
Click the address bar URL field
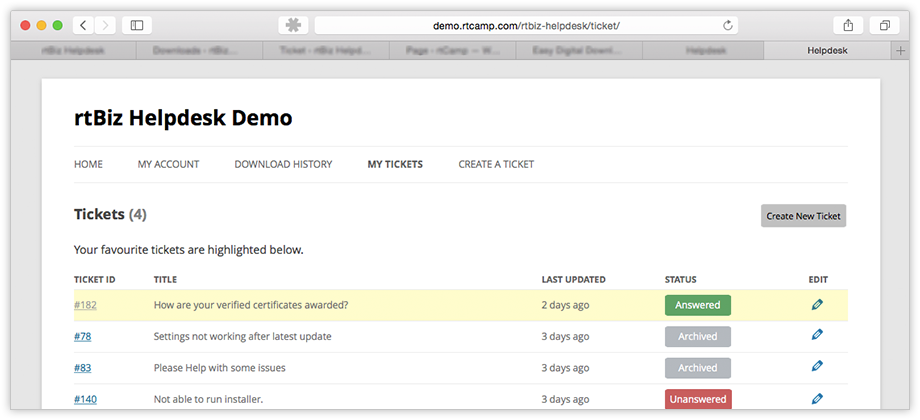click(x=520, y=25)
